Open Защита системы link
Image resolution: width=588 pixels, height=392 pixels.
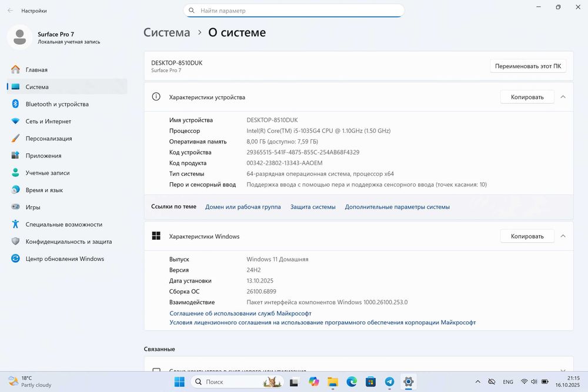tap(313, 207)
